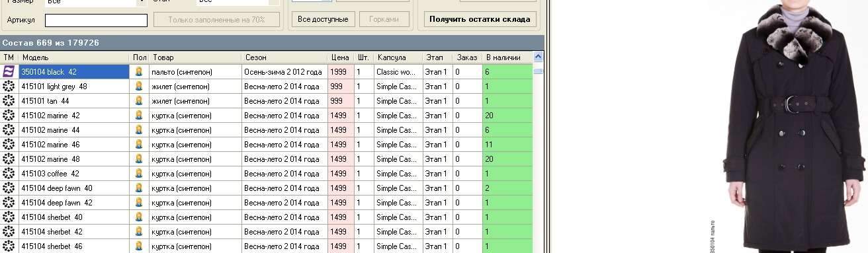Click the gender icon in 415103 coffee row

pyautogui.click(x=139, y=173)
